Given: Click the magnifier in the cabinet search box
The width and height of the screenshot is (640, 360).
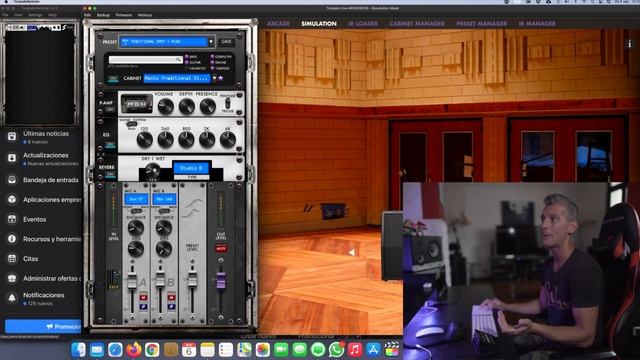Looking at the screenshot, I should tap(178, 60).
